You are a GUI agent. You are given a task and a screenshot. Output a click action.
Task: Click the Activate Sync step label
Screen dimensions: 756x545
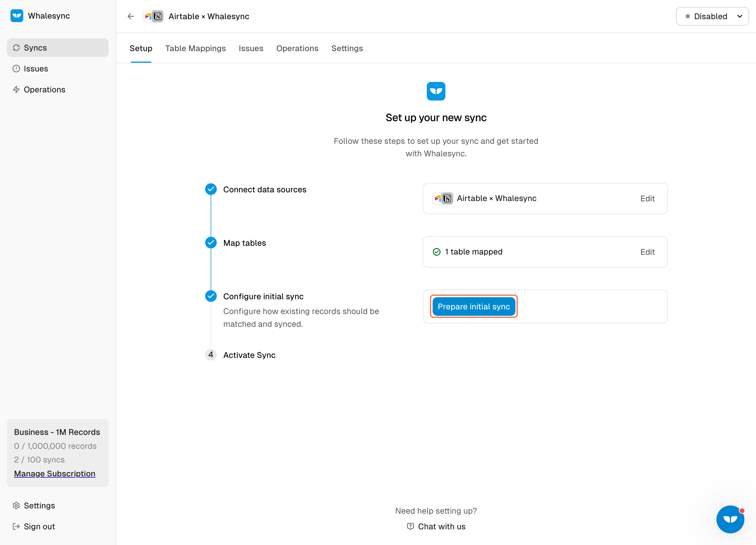(249, 355)
